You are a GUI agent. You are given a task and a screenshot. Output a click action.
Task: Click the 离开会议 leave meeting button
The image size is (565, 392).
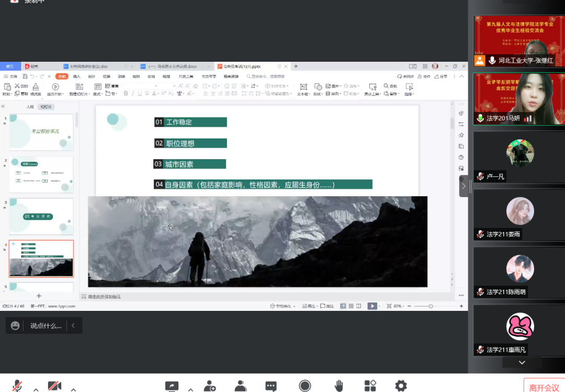544,387
